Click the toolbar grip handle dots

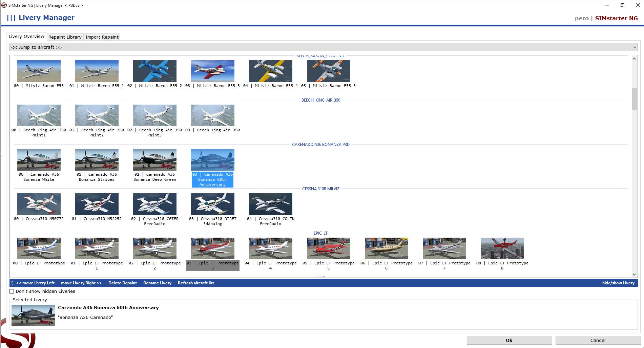(12, 283)
